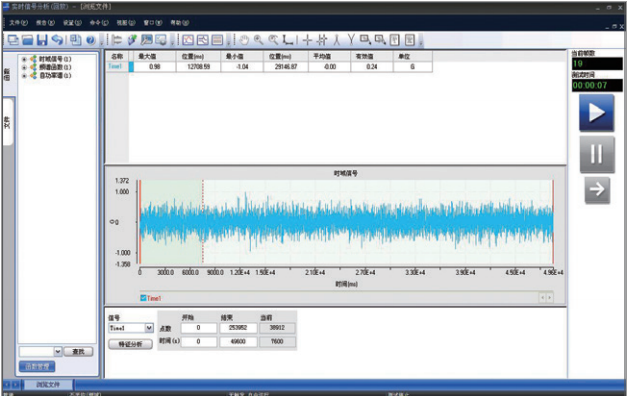Click the Pause playback button
Image resolution: width=627 pixels, height=396 pixels.
pyautogui.click(x=597, y=154)
